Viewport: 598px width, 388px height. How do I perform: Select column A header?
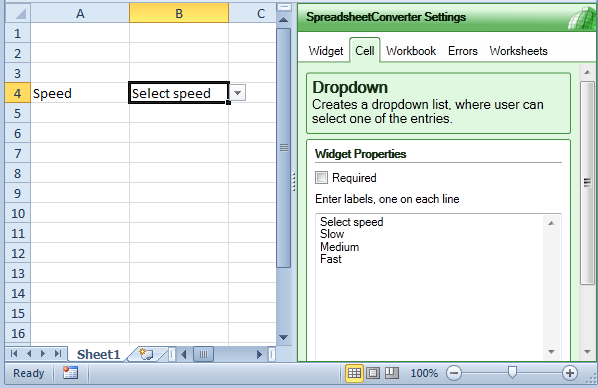80,14
